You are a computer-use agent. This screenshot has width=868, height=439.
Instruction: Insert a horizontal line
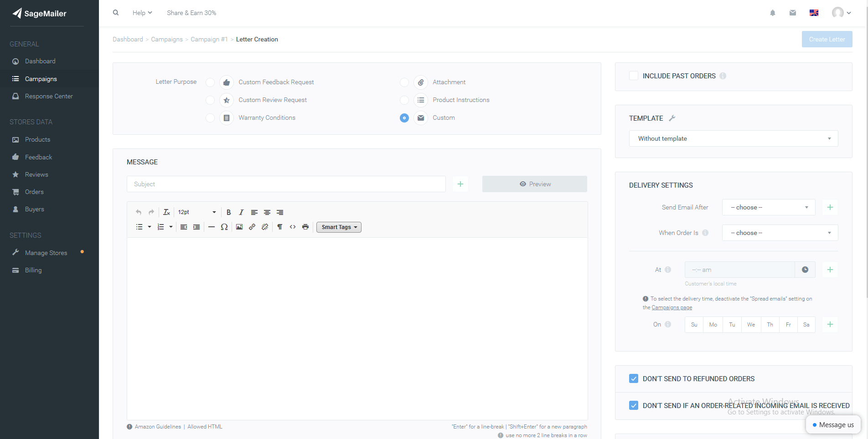pyautogui.click(x=212, y=227)
